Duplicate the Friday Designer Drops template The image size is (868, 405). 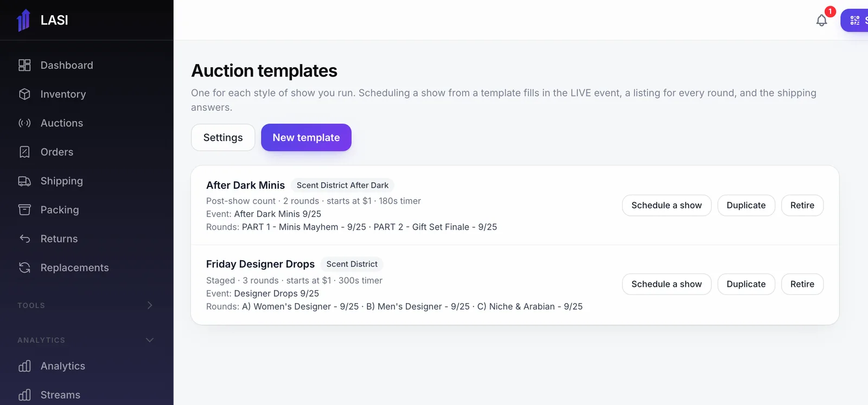[746, 284]
